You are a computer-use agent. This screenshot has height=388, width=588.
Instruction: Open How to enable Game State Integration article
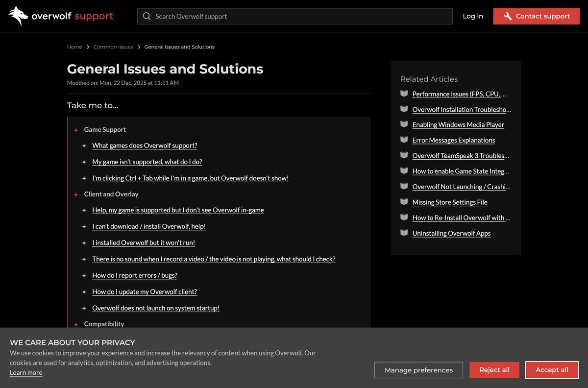pyautogui.click(x=461, y=171)
